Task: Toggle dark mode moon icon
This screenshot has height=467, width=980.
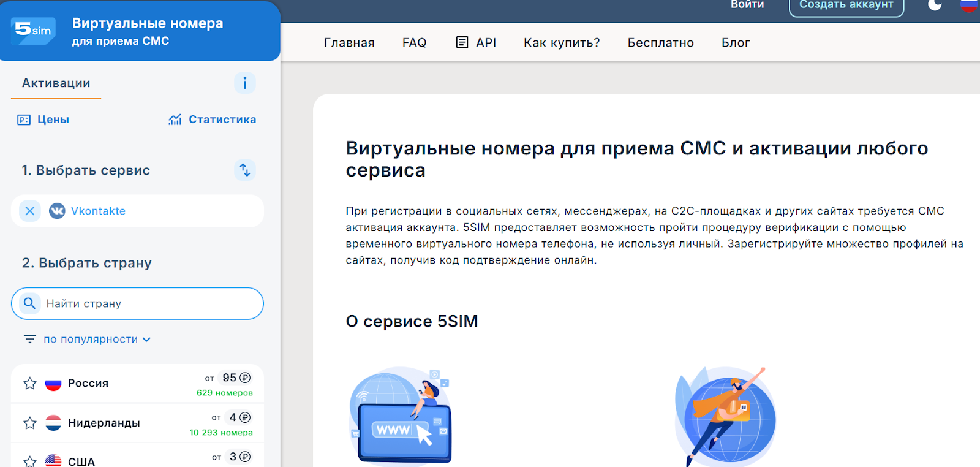Action: (935, 5)
